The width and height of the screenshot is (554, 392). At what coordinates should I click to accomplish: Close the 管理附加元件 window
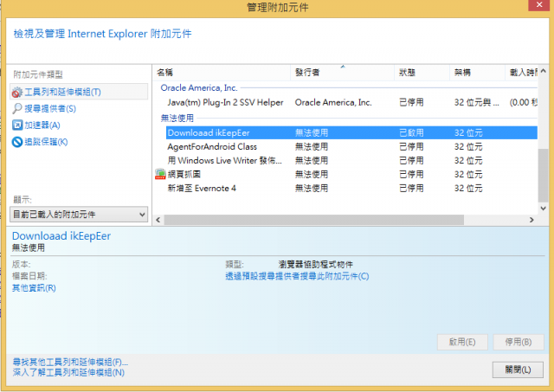[539, 5]
